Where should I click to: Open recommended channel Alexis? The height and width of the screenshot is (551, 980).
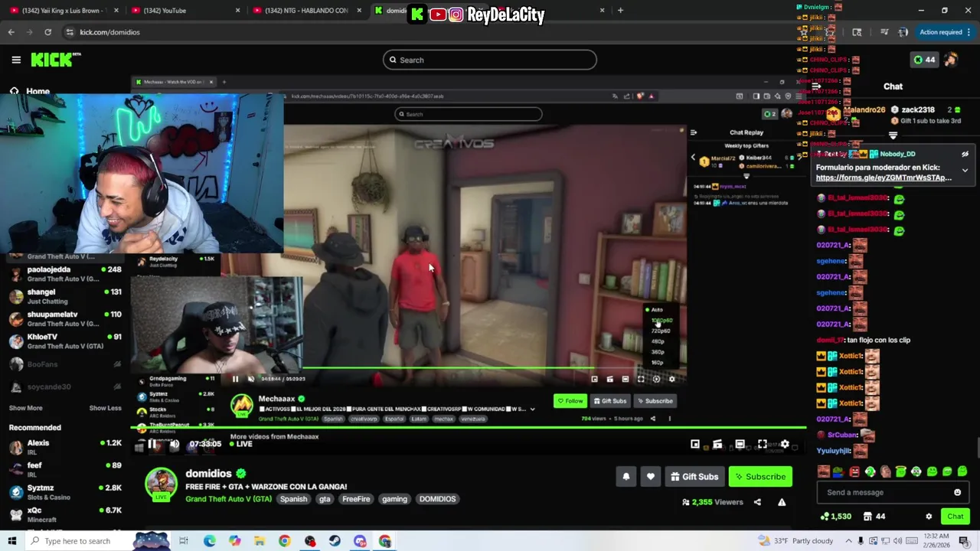(65, 448)
